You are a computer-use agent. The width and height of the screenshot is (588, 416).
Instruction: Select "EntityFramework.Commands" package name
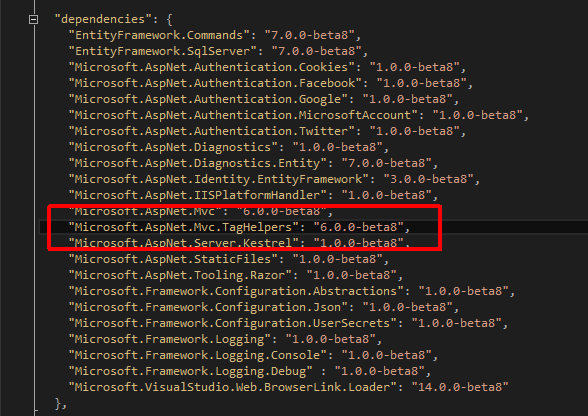tap(159, 35)
